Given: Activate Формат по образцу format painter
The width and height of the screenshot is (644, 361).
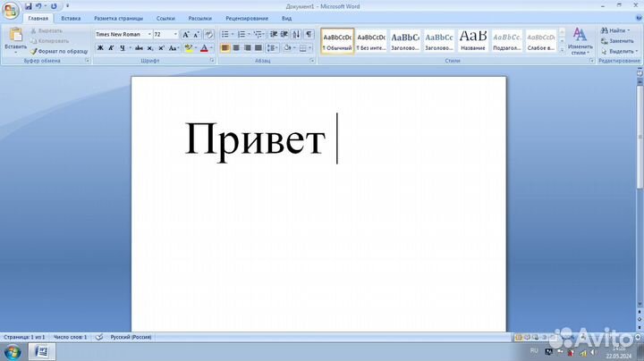Looking at the screenshot, I should [x=59, y=51].
